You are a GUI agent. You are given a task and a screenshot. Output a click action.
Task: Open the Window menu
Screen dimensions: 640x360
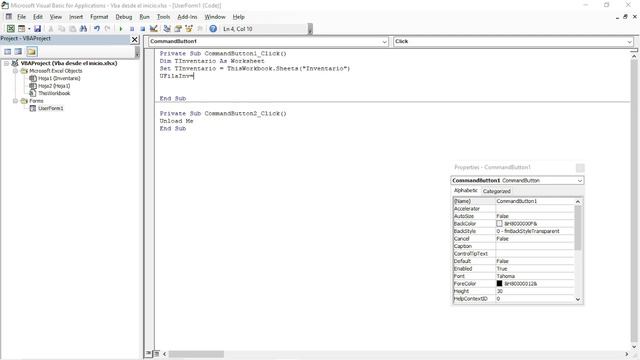click(x=215, y=17)
